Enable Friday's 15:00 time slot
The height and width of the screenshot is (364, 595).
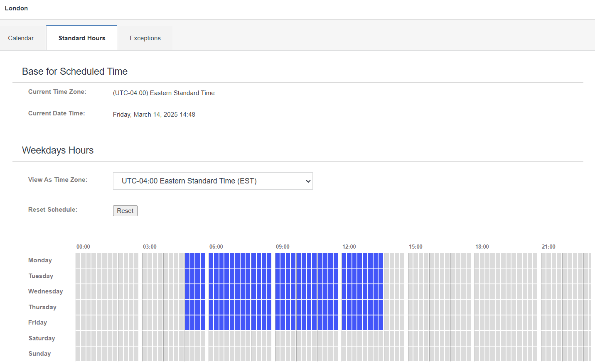(411, 322)
